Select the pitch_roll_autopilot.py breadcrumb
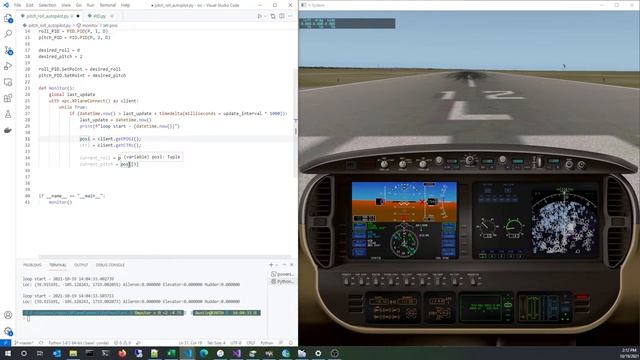 50,25
